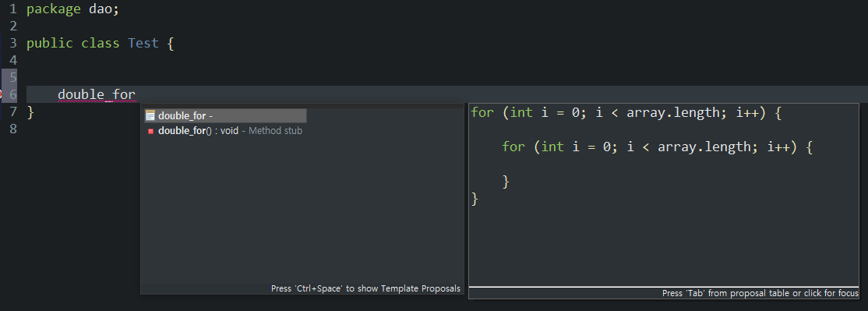868x311 pixels.
Task: Click the template icon beside double_for
Action: (150, 115)
